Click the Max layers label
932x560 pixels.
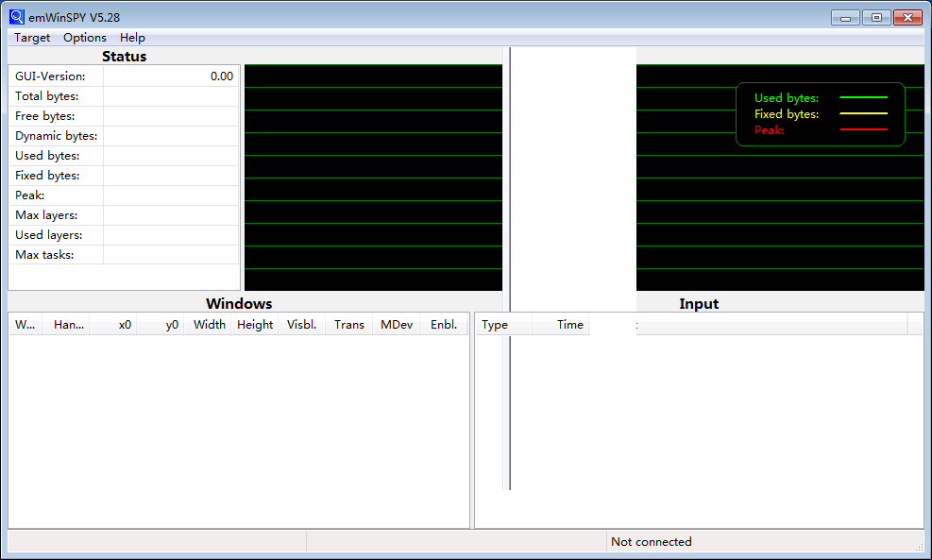(46, 215)
